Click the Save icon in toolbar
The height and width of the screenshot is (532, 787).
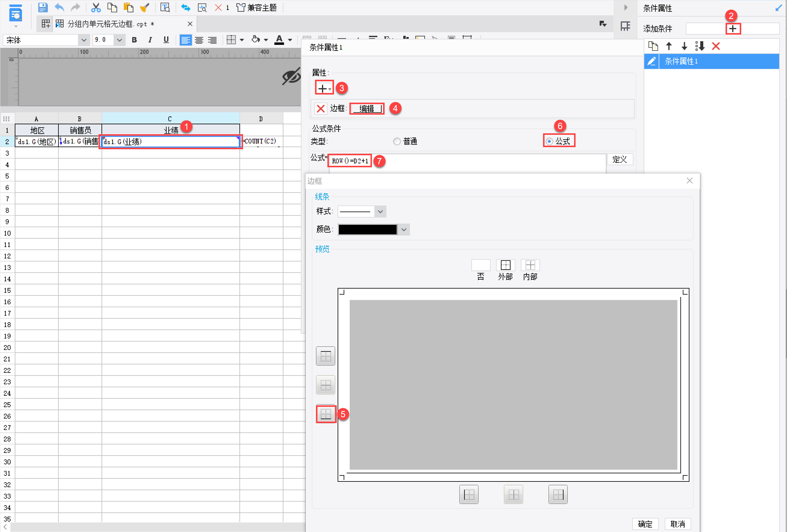tap(43, 8)
